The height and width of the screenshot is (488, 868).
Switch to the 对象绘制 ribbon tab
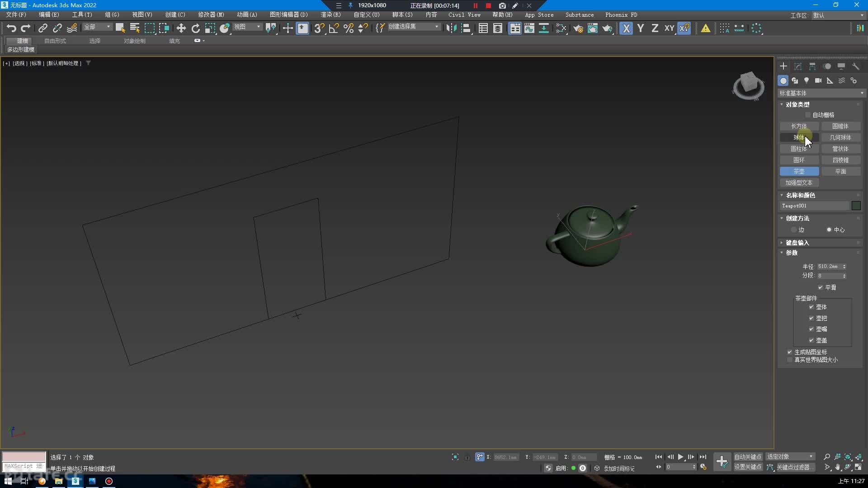[x=134, y=41]
